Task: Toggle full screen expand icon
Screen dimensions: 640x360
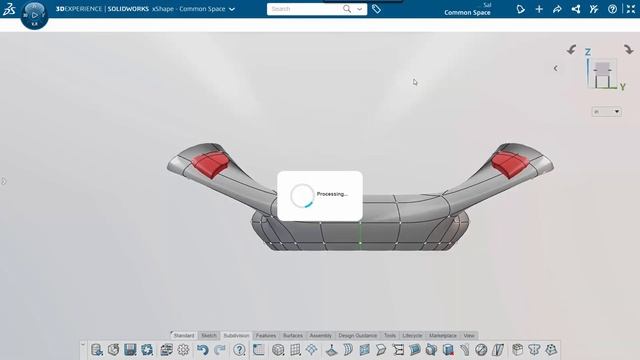Action: tap(631, 9)
